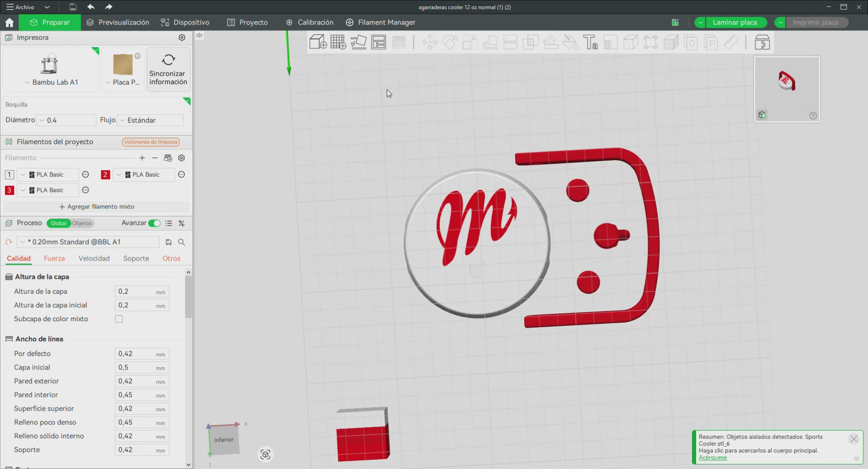Activate the color painting bucket tool
Viewport: 868px width, 469px height.
pos(570,42)
